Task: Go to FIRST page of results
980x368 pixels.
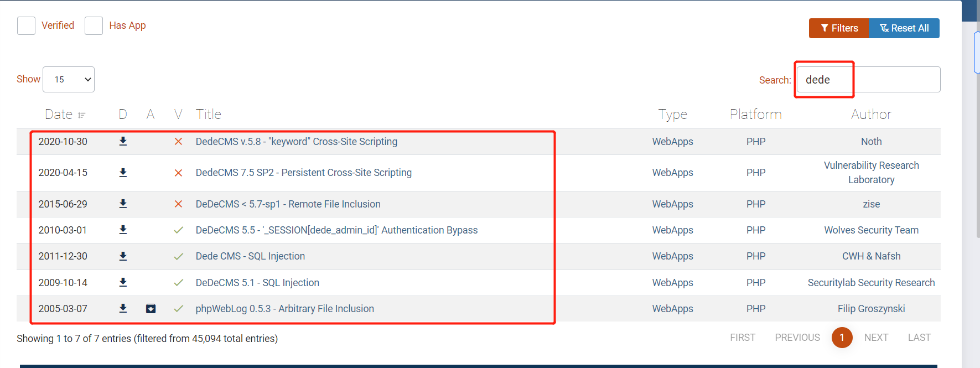Action: tap(742, 338)
